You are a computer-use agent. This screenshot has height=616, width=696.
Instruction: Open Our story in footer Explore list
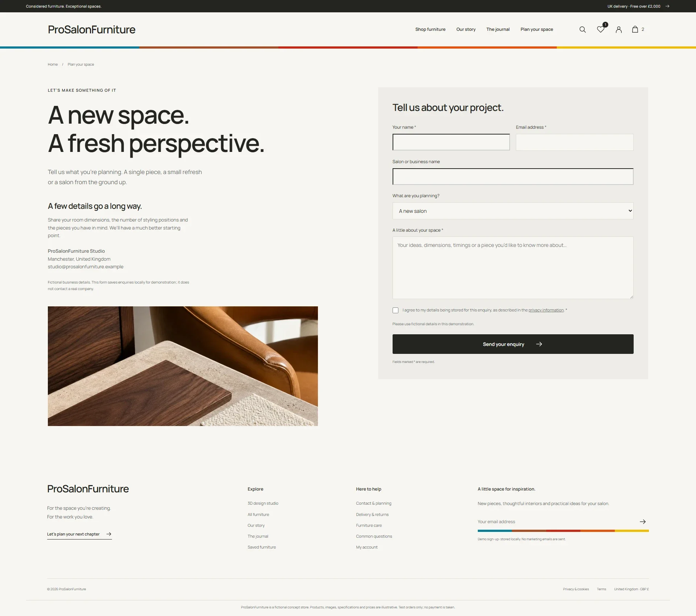pyautogui.click(x=256, y=525)
